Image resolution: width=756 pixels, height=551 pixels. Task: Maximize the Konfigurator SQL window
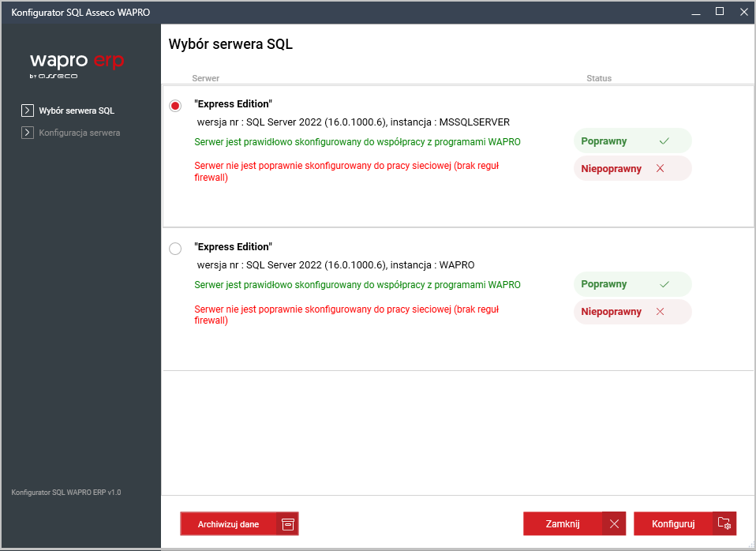(719, 12)
